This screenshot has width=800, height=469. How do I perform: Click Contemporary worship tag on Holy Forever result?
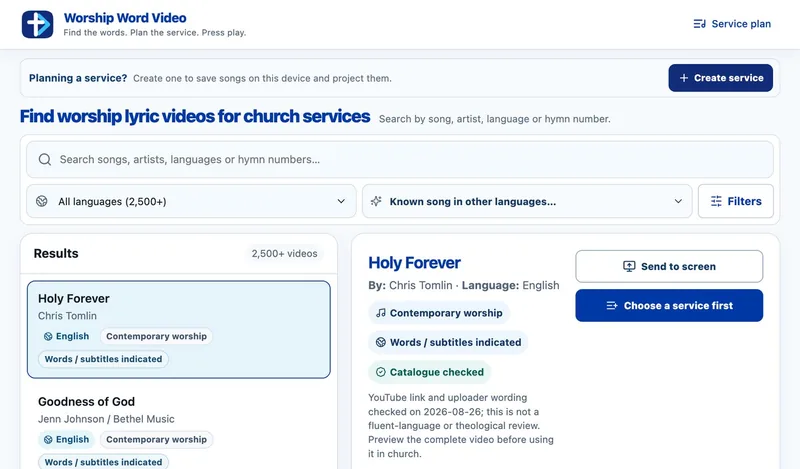tap(157, 336)
